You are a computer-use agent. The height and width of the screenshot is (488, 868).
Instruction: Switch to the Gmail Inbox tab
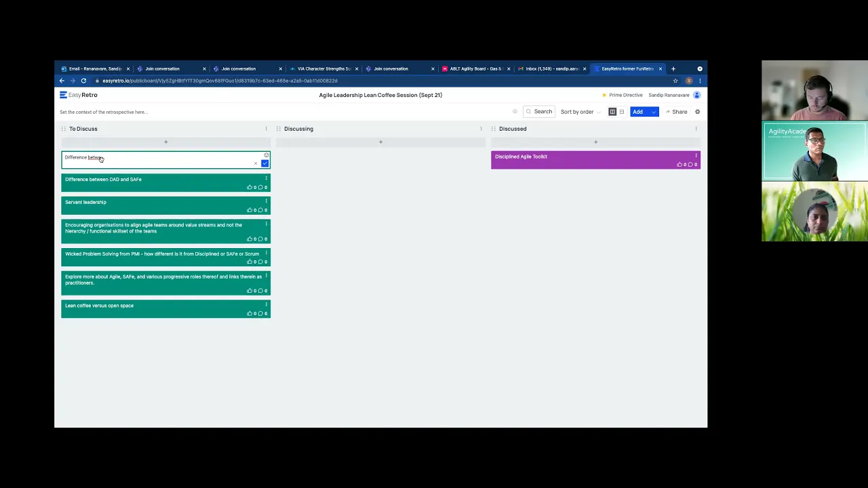click(x=551, y=68)
